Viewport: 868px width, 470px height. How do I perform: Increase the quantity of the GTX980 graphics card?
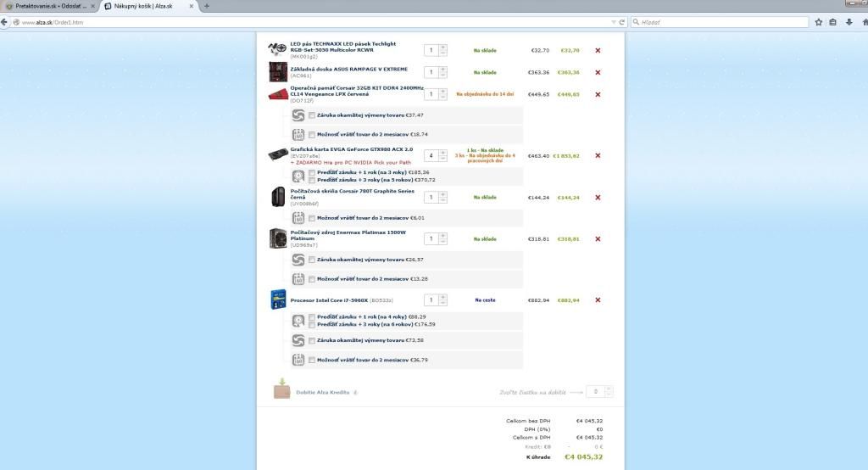(x=442, y=153)
